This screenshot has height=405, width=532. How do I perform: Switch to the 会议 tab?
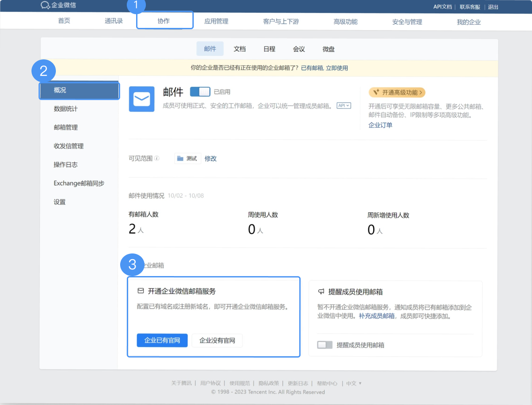tap(299, 49)
